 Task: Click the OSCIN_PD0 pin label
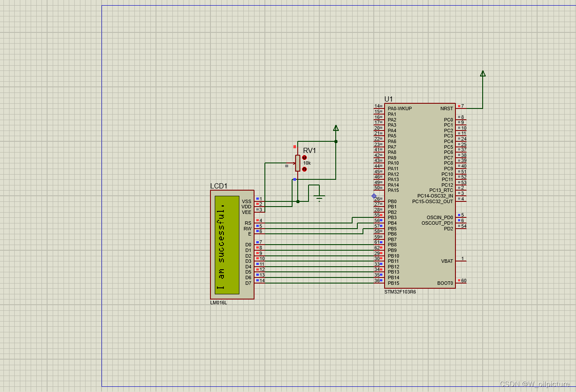[x=440, y=217]
